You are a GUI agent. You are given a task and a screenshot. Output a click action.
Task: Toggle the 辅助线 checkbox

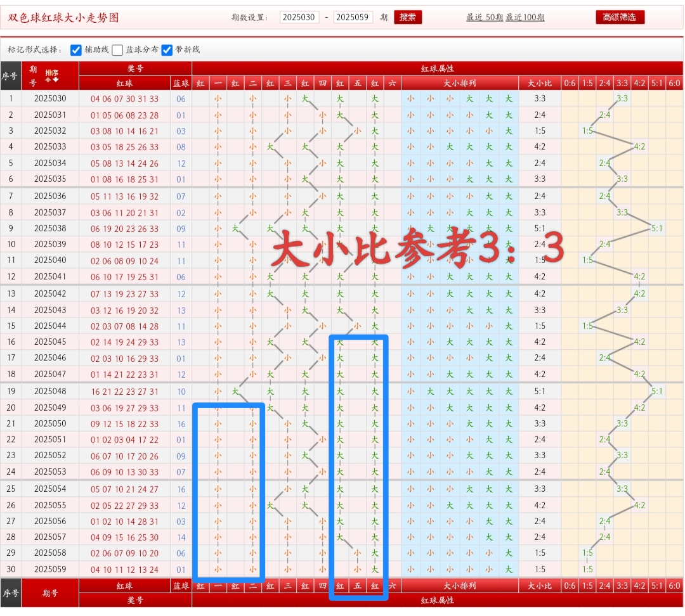[76, 50]
